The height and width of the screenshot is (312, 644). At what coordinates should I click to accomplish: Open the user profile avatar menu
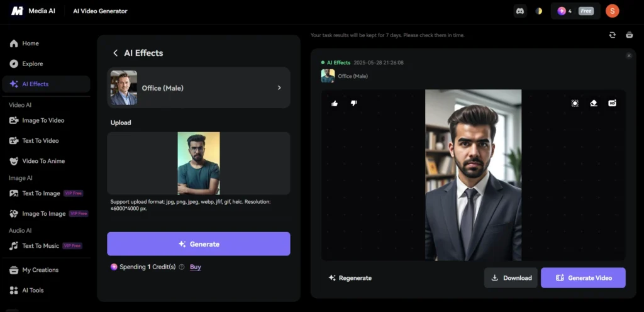tap(612, 11)
